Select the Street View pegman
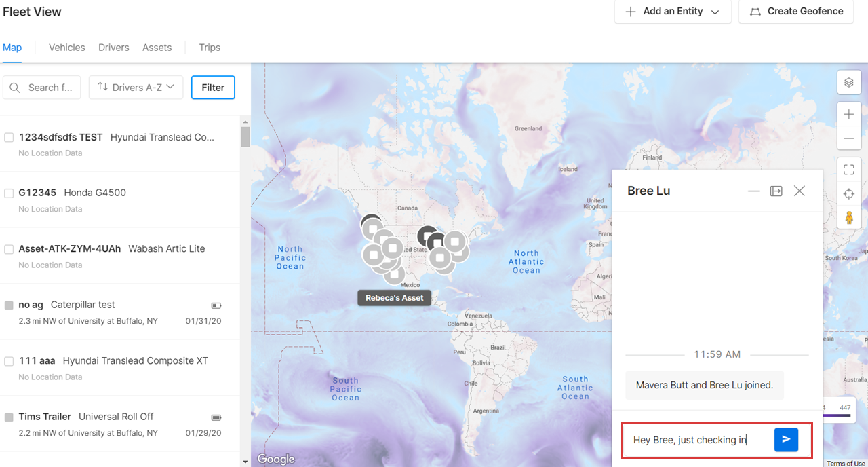Screen dimensions: 868x467 pyautogui.click(x=848, y=218)
